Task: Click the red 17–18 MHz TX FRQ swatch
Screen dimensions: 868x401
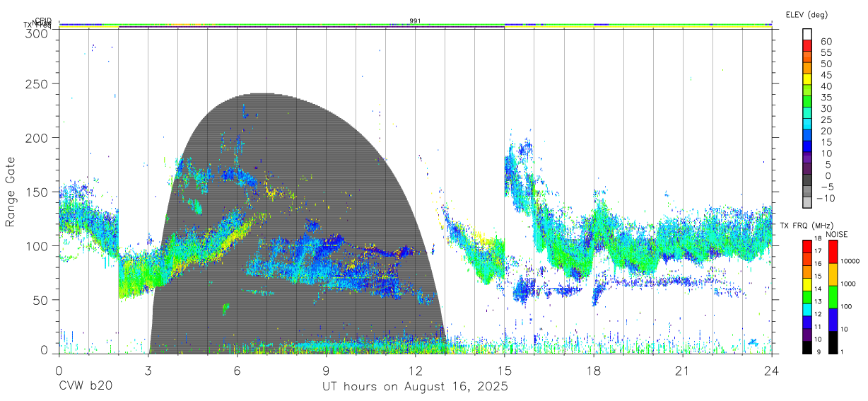Action: click(807, 246)
